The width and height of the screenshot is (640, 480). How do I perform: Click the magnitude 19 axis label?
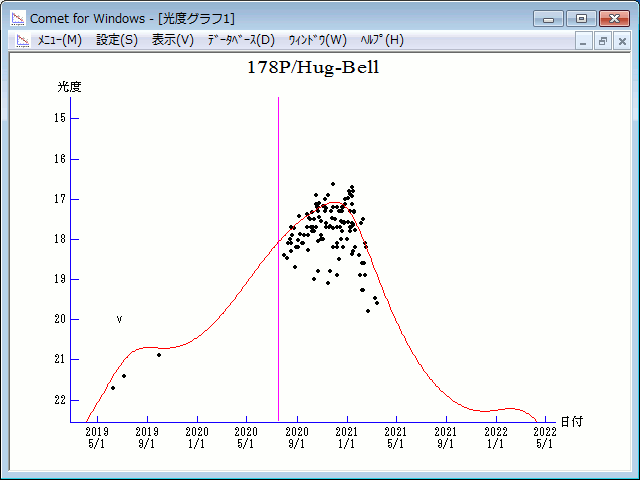tap(60, 279)
